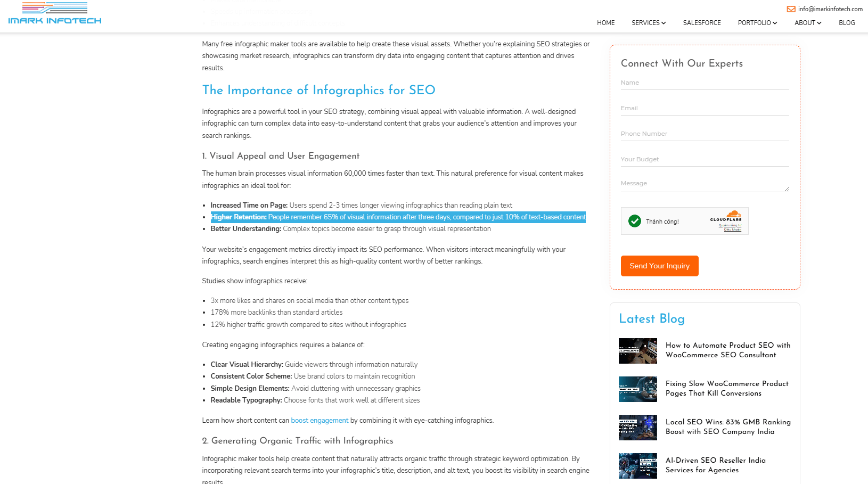Click the email envelope icon in header
The width and height of the screenshot is (868, 484).
click(x=791, y=9)
